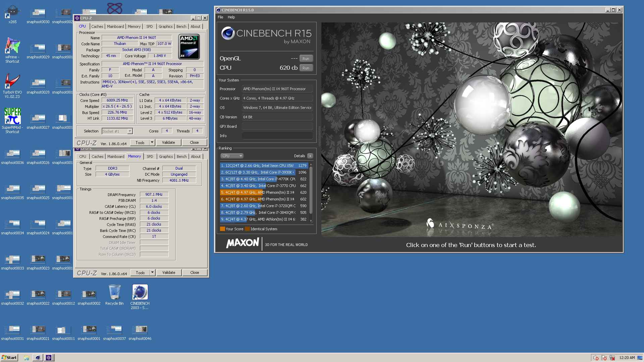
Task: Click the orange Your Score legend swatch
Action: pyautogui.click(x=222, y=229)
